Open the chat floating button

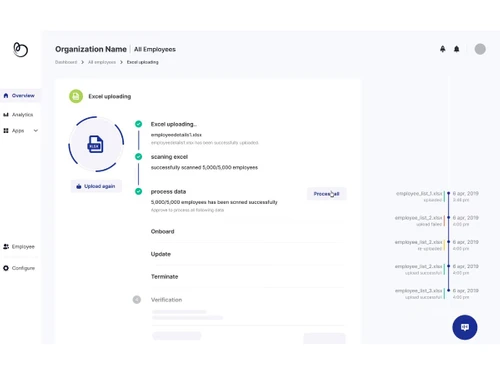click(465, 327)
